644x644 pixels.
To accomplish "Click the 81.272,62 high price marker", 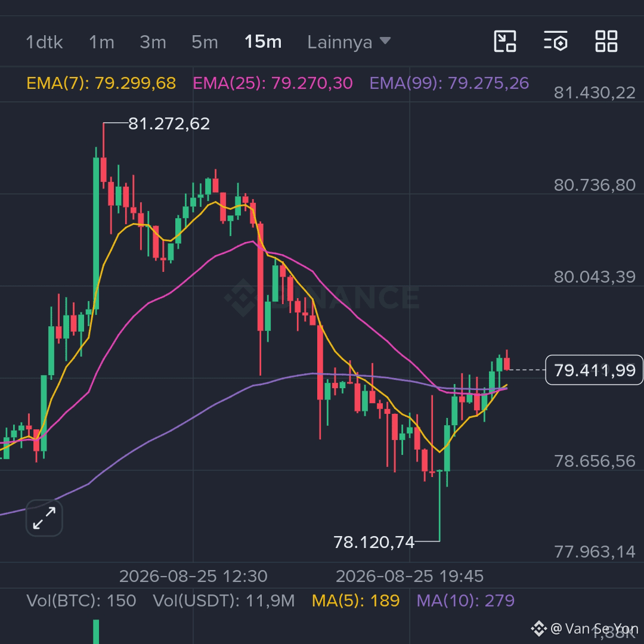I will point(169,123).
